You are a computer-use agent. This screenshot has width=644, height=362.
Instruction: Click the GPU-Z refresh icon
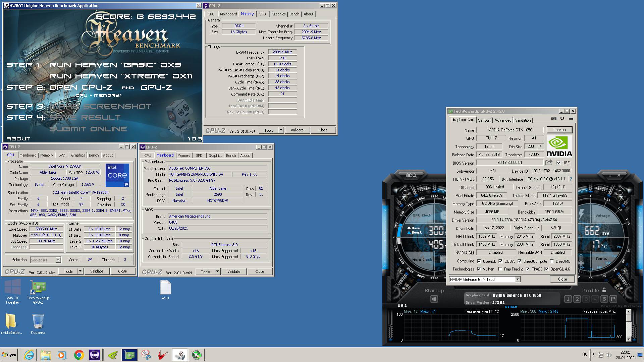click(x=562, y=119)
